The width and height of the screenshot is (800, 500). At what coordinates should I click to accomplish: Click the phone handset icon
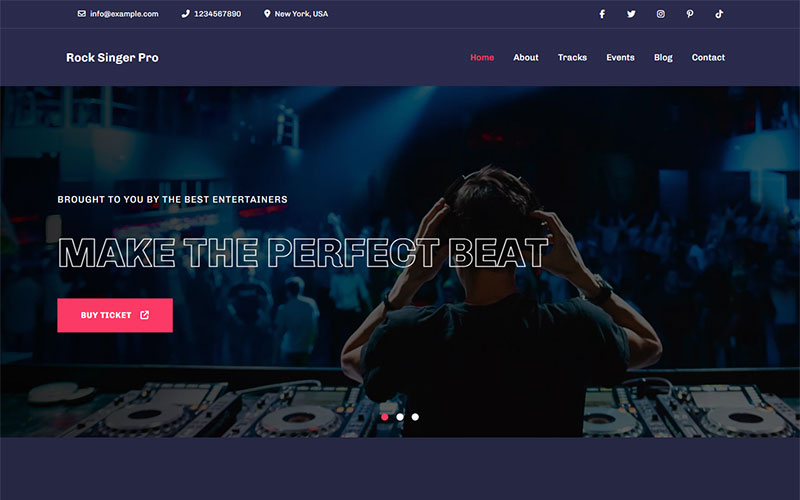(x=185, y=14)
